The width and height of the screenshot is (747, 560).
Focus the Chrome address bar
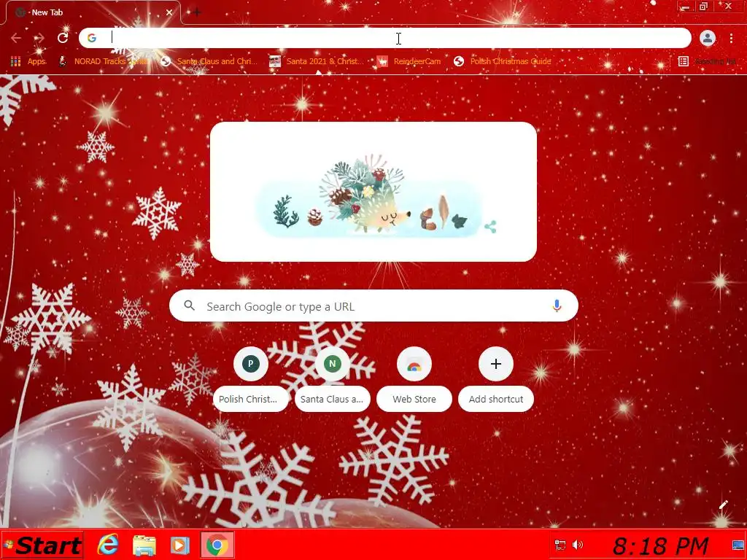[385, 38]
